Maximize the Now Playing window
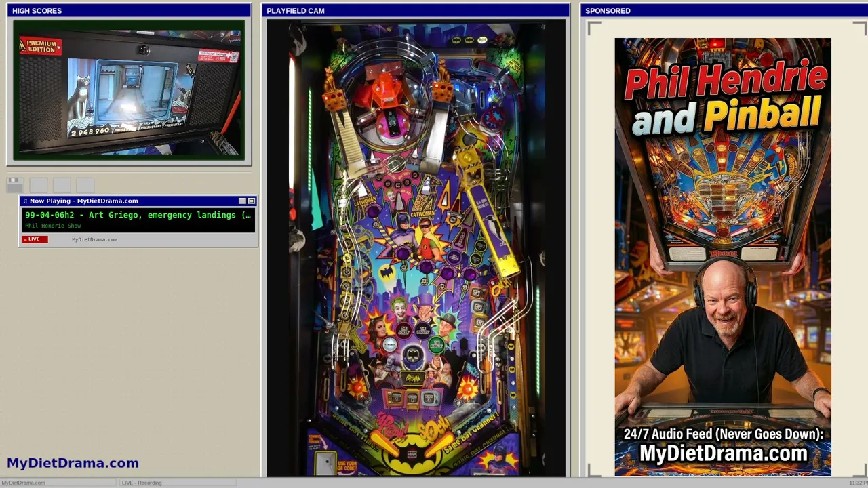This screenshot has width=868, height=488. pyautogui.click(x=251, y=201)
